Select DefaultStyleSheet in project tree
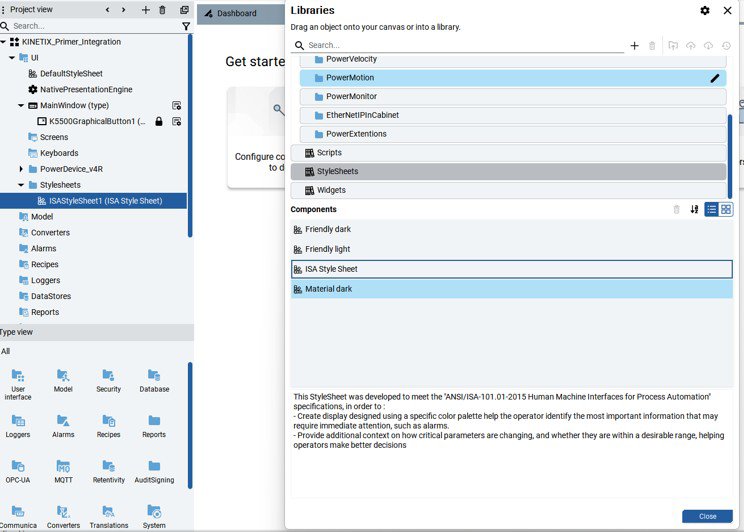This screenshot has width=744, height=532. [x=71, y=74]
